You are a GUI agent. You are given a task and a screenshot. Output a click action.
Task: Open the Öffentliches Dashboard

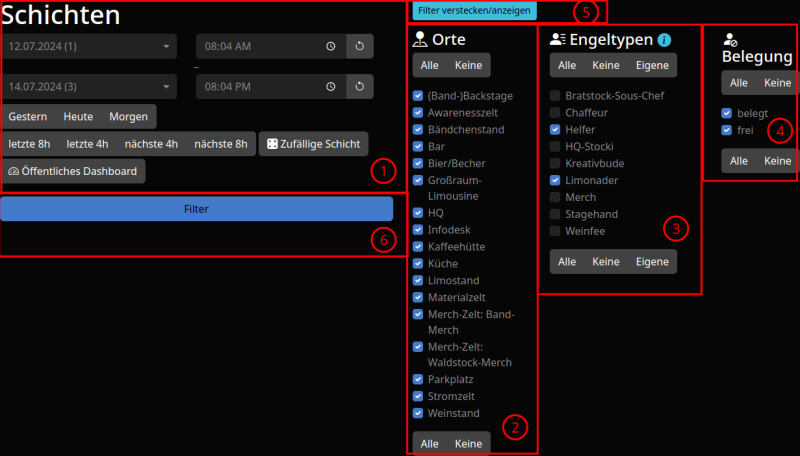coord(73,171)
